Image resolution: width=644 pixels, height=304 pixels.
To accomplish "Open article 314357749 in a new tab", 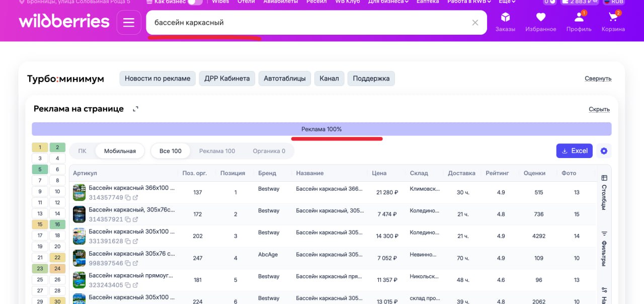I will (x=135, y=198).
